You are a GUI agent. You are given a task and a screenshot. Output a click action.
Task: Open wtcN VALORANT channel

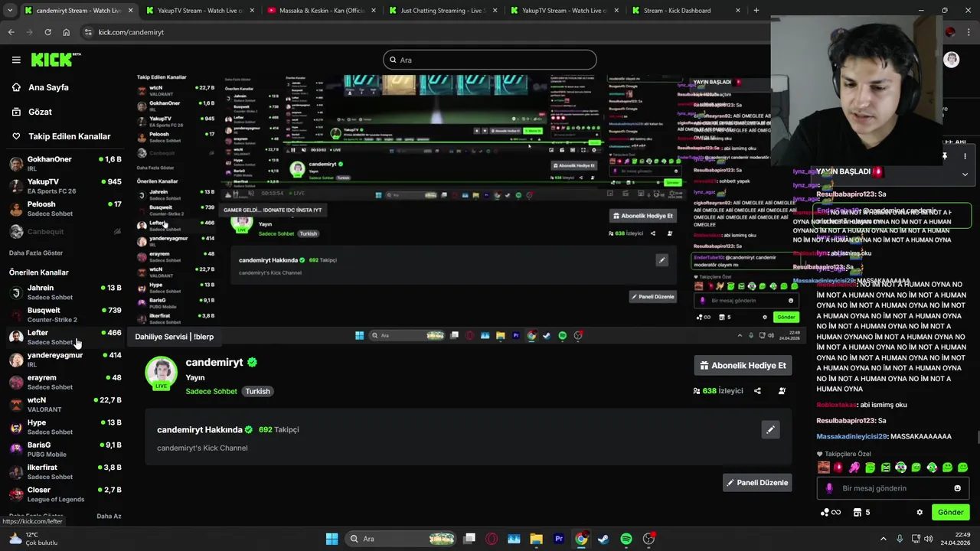64,404
